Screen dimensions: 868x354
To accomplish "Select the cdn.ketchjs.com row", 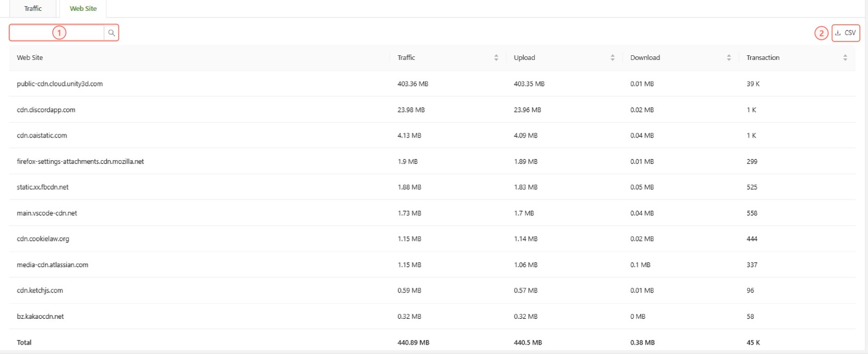I will pos(40,290).
